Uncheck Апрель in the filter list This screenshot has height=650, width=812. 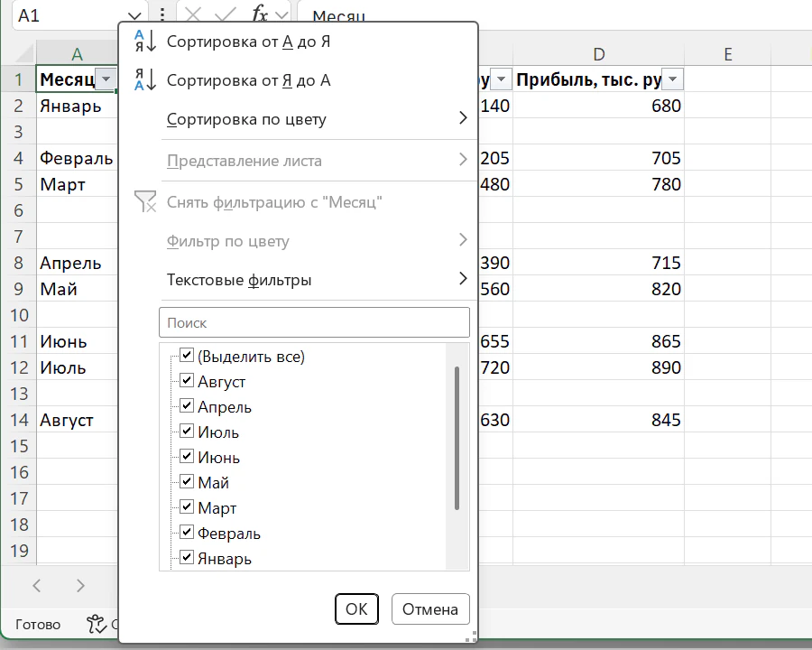(x=187, y=406)
